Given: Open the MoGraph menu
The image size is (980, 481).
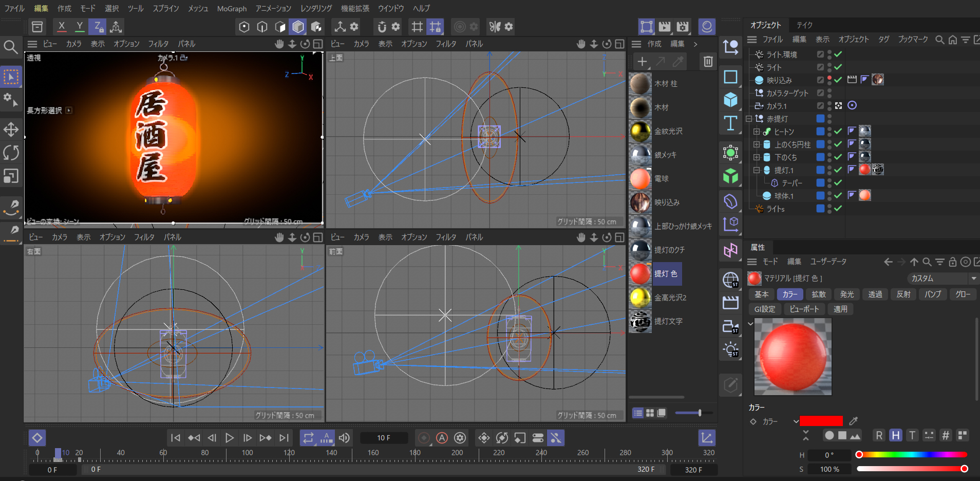Looking at the screenshot, I should (x=232, y=9).
